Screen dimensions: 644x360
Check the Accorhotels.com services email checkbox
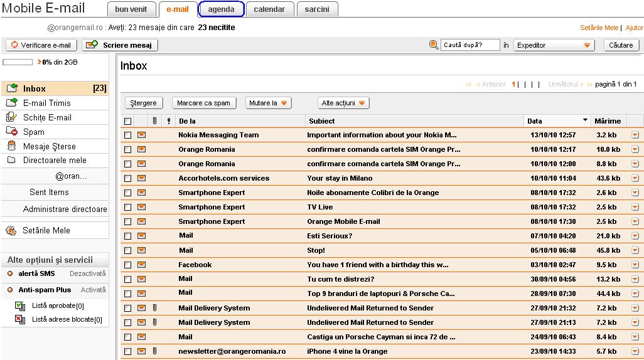[x=127, y=179]
